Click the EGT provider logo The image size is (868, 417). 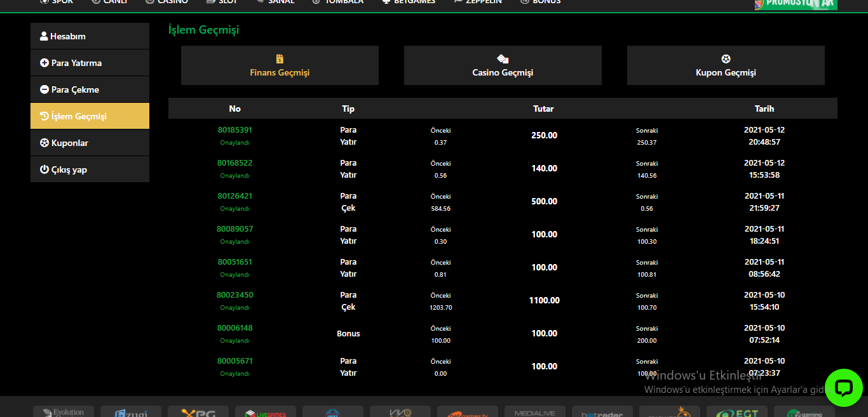pyautogui.click(x=737, y=413)
